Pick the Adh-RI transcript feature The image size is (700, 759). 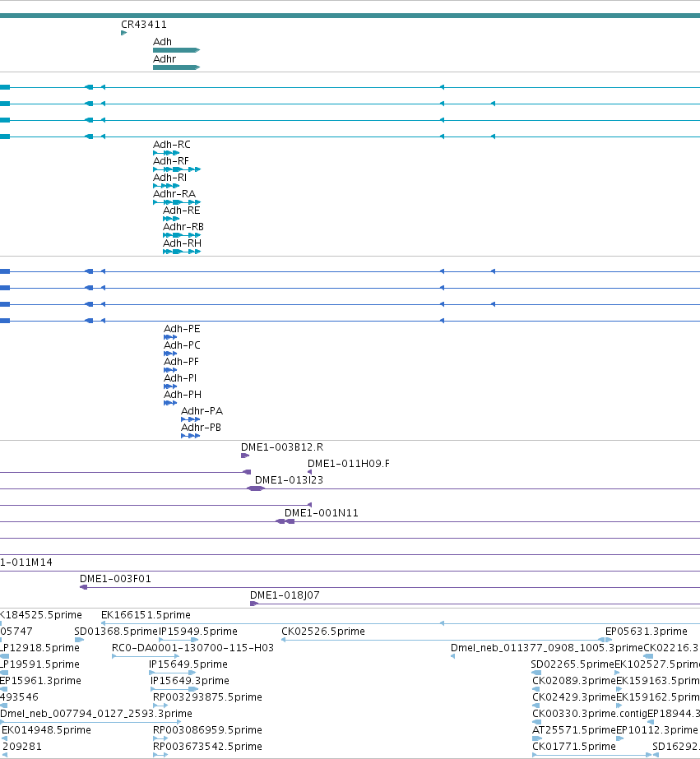pyautogui.click(x=166, y=186)
